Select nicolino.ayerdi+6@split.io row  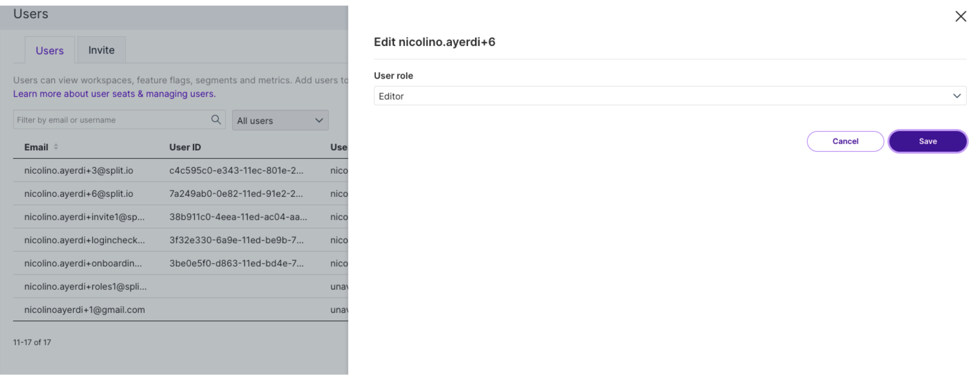[x=79, y=194]
